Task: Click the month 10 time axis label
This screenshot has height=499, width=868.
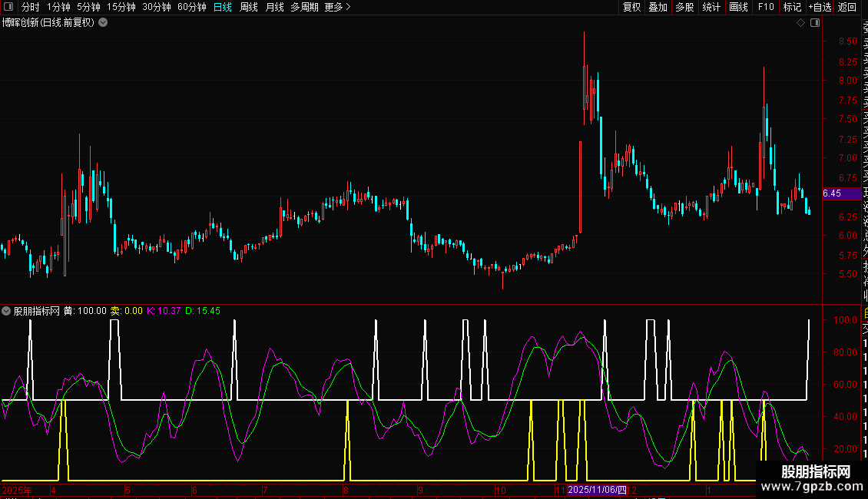Action: pos(500,490)
